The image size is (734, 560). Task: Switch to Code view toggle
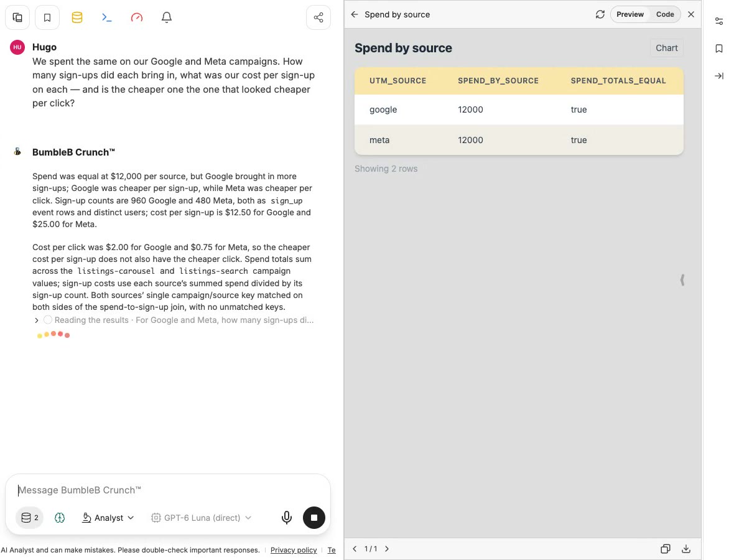click(x=665, y=14)
